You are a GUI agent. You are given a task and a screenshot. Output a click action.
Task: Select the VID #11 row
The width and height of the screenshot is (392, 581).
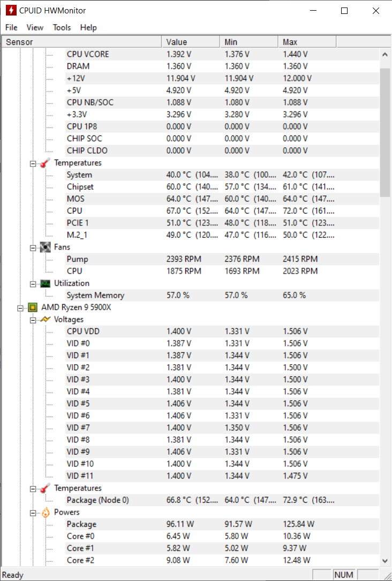[x=222, y=476]
